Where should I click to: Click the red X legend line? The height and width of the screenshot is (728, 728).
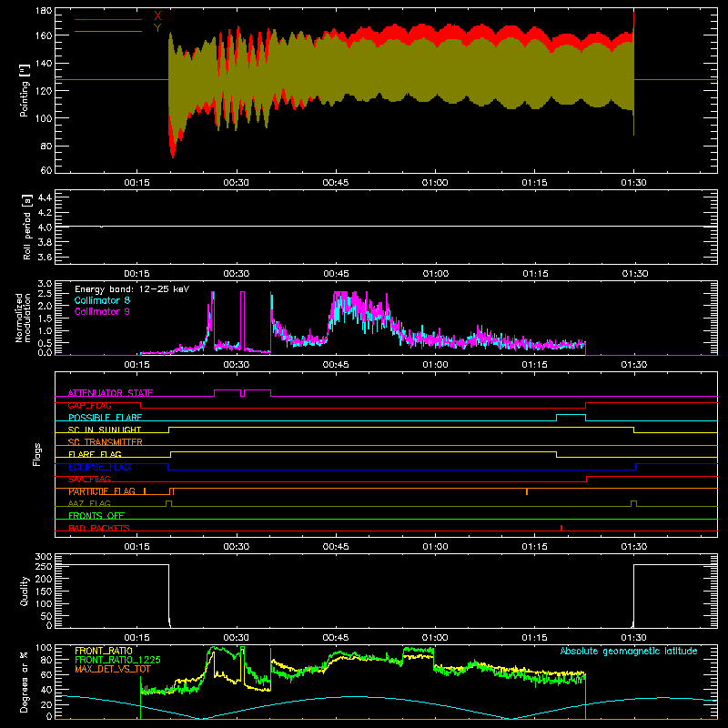pyautogui.click(x=108, y=19)
